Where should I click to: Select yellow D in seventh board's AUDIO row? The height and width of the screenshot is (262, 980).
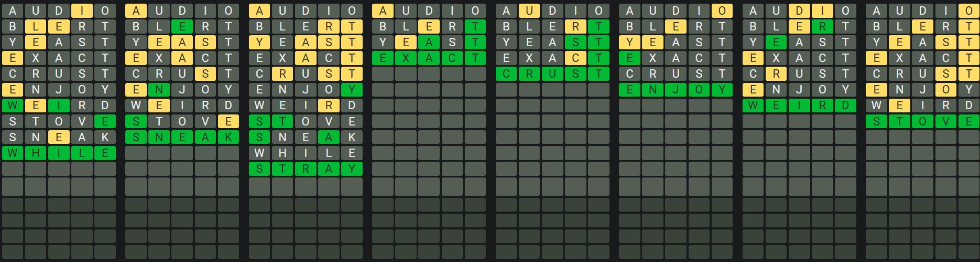(x=799, y=11)
